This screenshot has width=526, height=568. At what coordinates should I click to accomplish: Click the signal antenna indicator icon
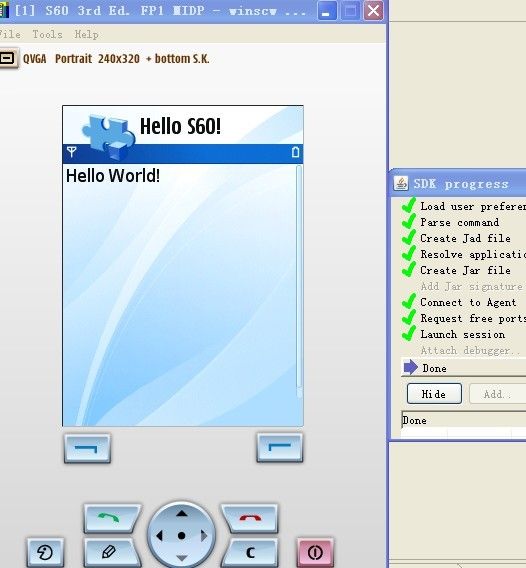click(x=71, y=152)
